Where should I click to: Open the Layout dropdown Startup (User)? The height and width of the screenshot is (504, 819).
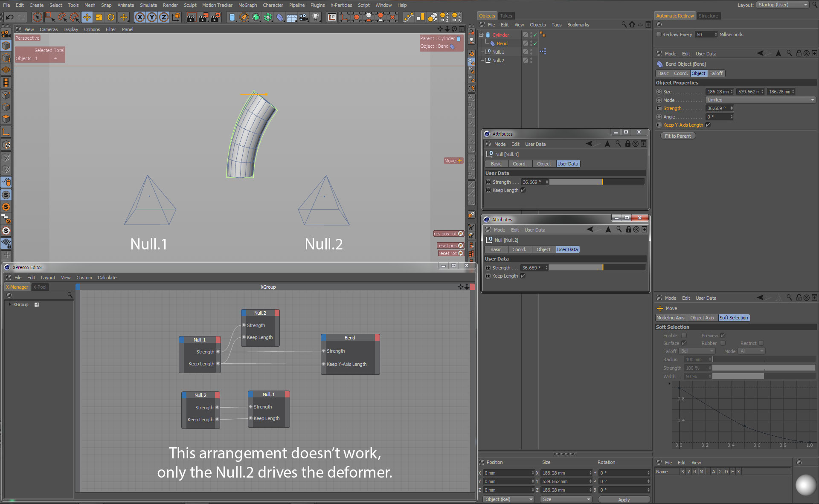783,5
